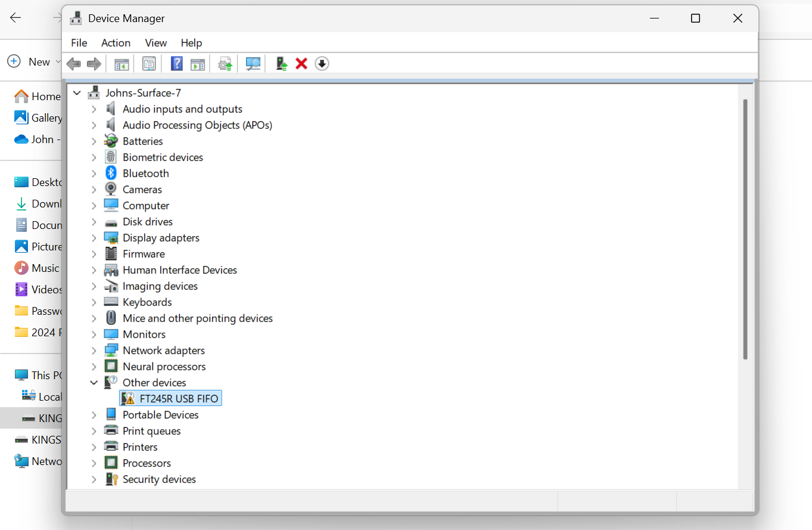
Task: Click the Johns-Surface-7 computer icon
Action: pyautogui.click(x=94, y=93)
